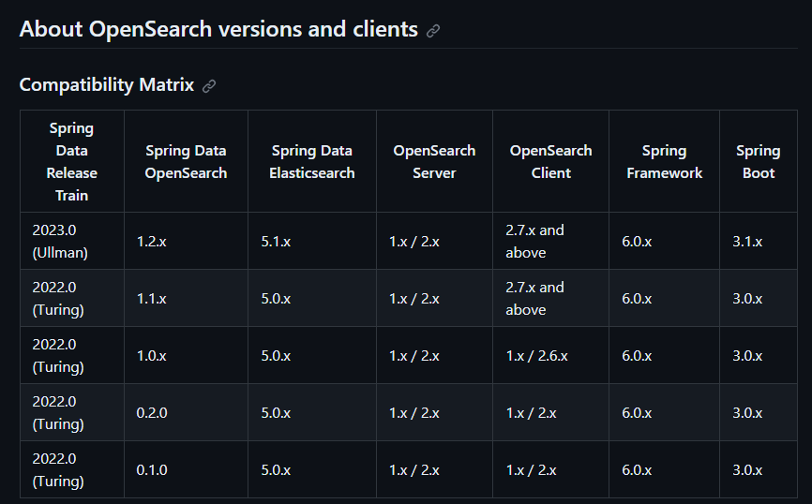This screenshot has height=504, width=812.
Task: Click the 5.1.x Spring Data Elasticsearch cell
Action: 311,241
